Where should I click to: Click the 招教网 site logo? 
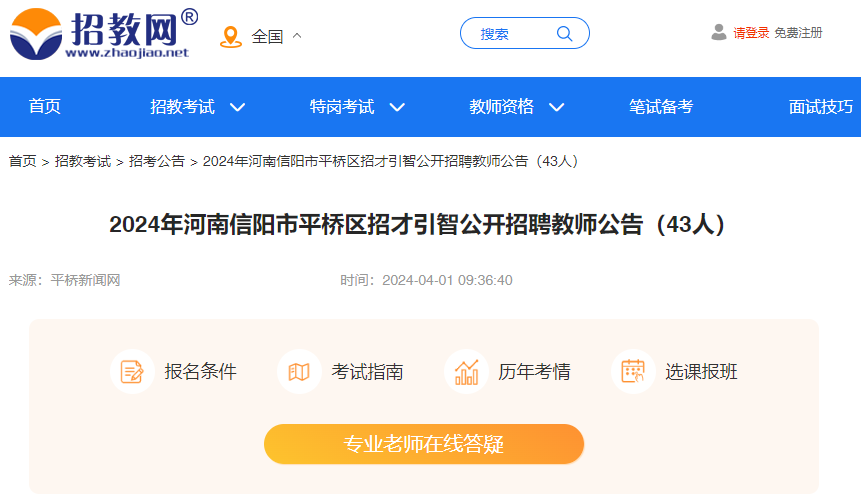(x=104, y=33)
